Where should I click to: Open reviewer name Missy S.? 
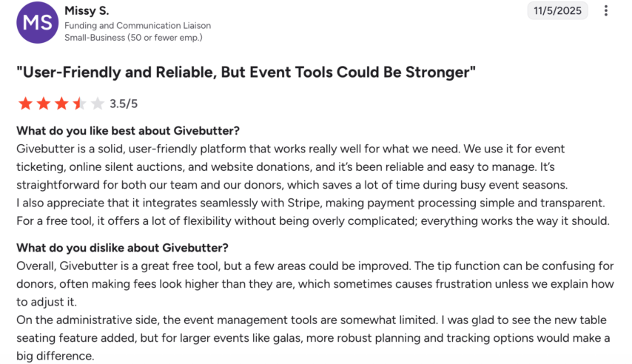tap(87, 10)
